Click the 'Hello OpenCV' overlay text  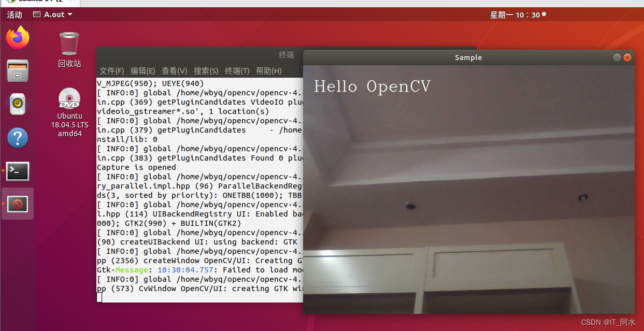[x=372, y=86]
